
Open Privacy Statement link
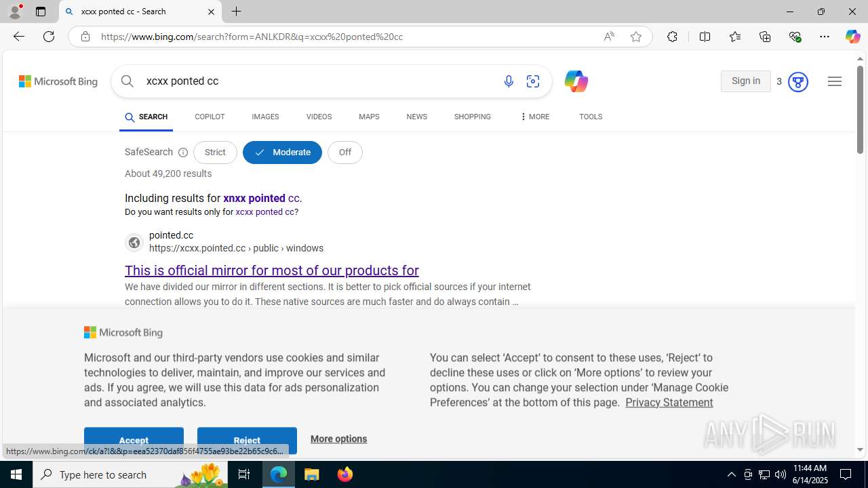point(669,403)
